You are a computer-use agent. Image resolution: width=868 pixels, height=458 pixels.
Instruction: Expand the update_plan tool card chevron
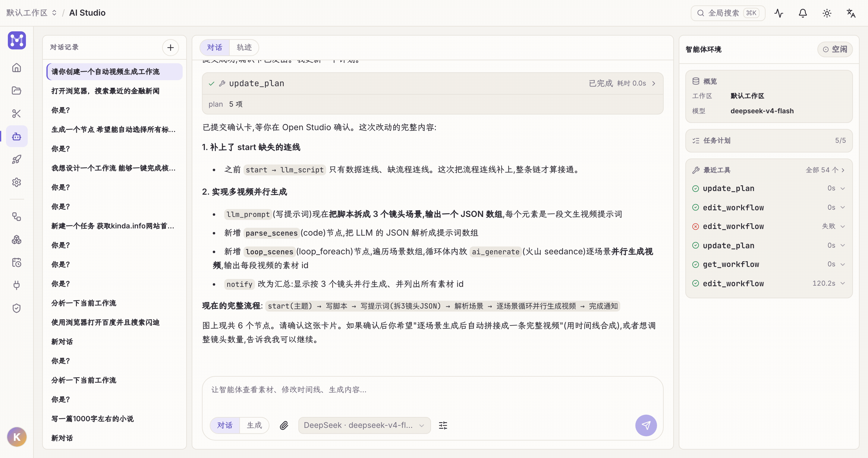click(x=654, y=83)
